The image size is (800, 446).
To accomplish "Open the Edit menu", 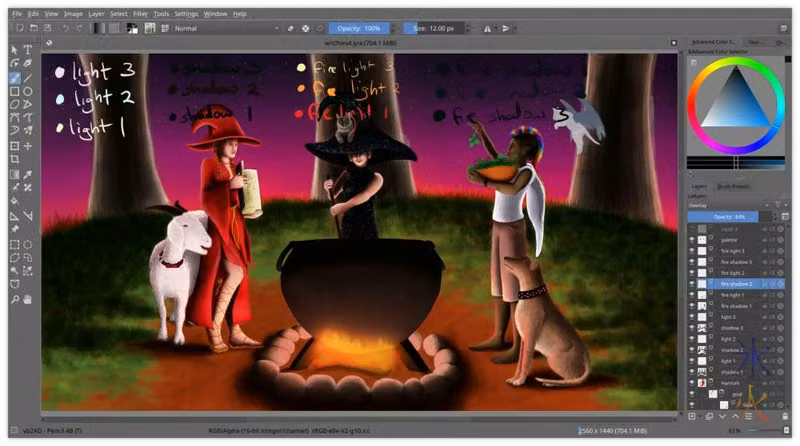I will click(33, 14).
